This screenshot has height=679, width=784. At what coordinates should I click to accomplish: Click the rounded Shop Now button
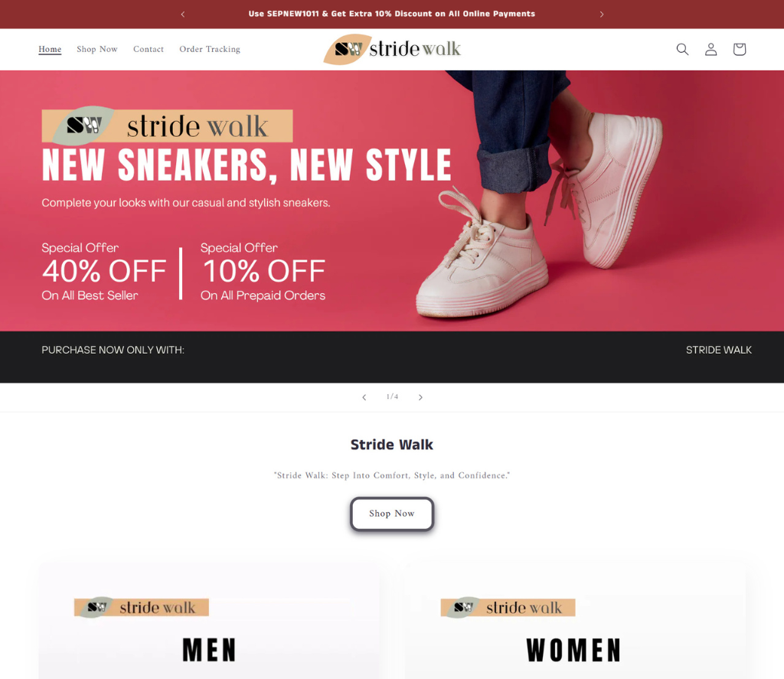(392, 514)
